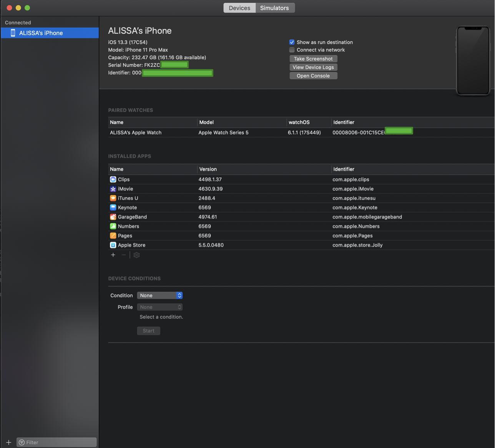Click the iMovie star icon
495x448 pixels.
click(113, 189)
